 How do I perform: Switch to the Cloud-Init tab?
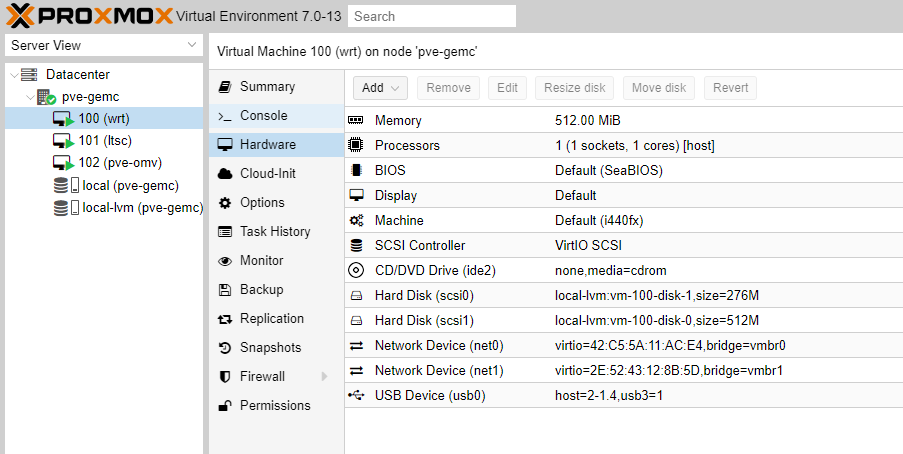click(276, 174)
